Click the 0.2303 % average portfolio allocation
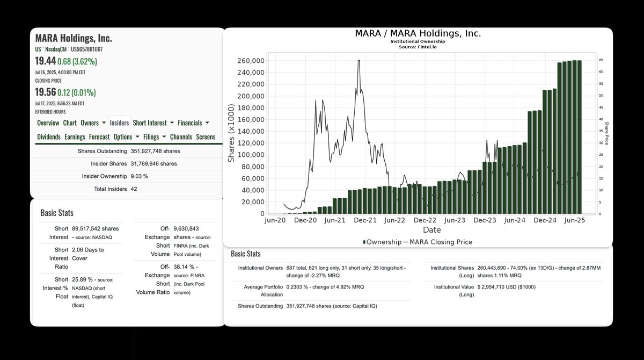 coord(299,287)
